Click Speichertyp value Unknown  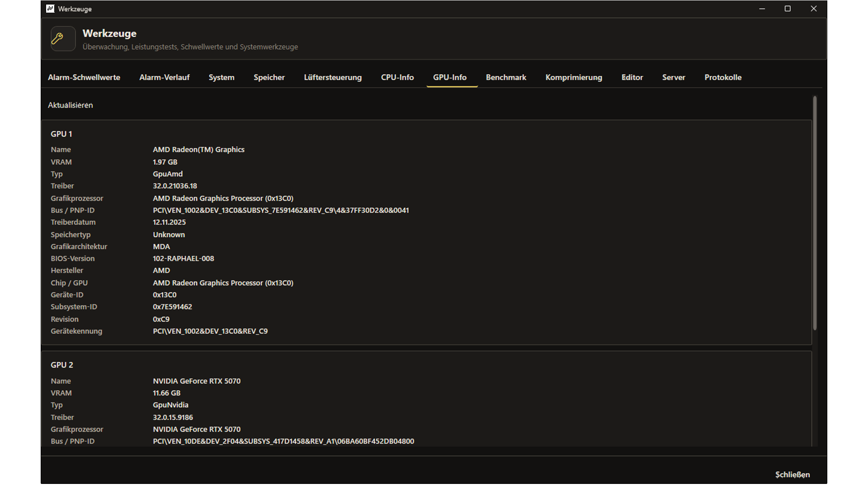[x=169, y=235]
